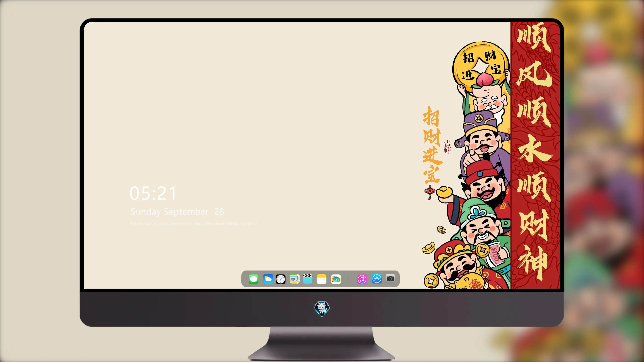Click the 05:21 clock widget

(153, 193)
